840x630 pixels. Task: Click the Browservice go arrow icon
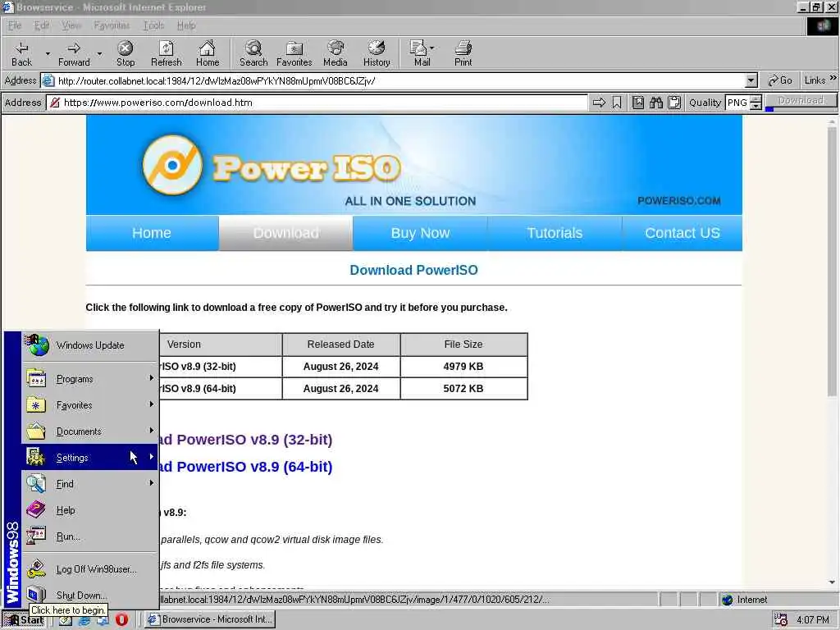click(599, 103)
